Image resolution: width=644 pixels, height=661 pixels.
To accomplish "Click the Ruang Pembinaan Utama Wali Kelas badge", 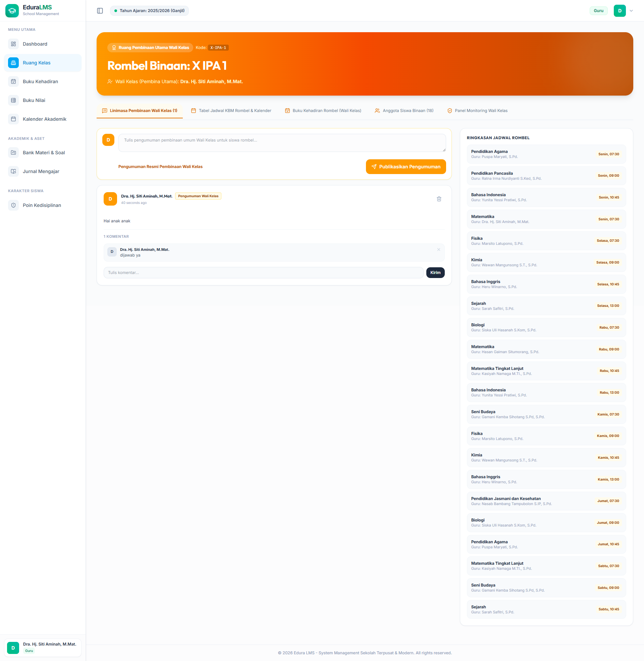I will (x=150, y=48).
